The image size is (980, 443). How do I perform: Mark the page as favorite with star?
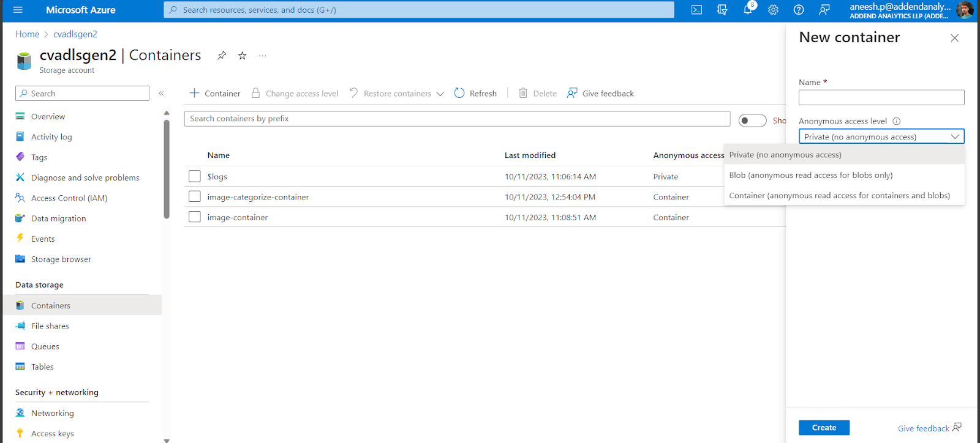tap(243, 56)
